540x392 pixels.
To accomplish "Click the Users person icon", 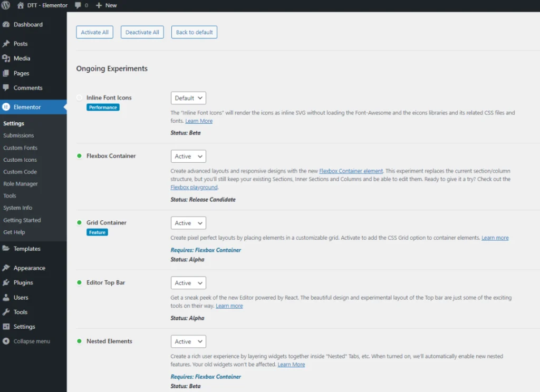I will (6, 297).
